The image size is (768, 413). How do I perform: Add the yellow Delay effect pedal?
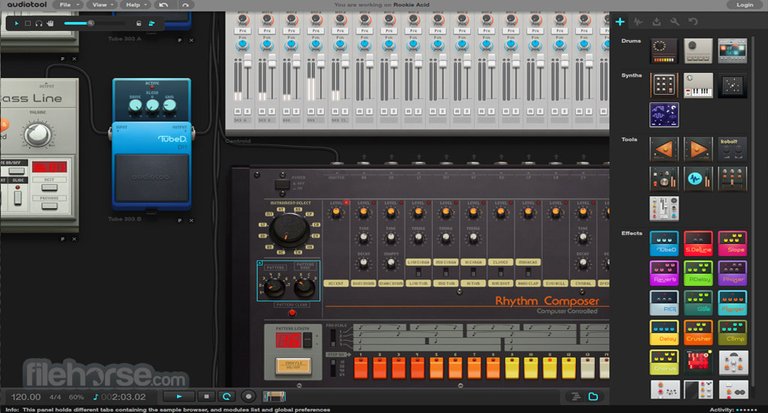click(664, 332)
